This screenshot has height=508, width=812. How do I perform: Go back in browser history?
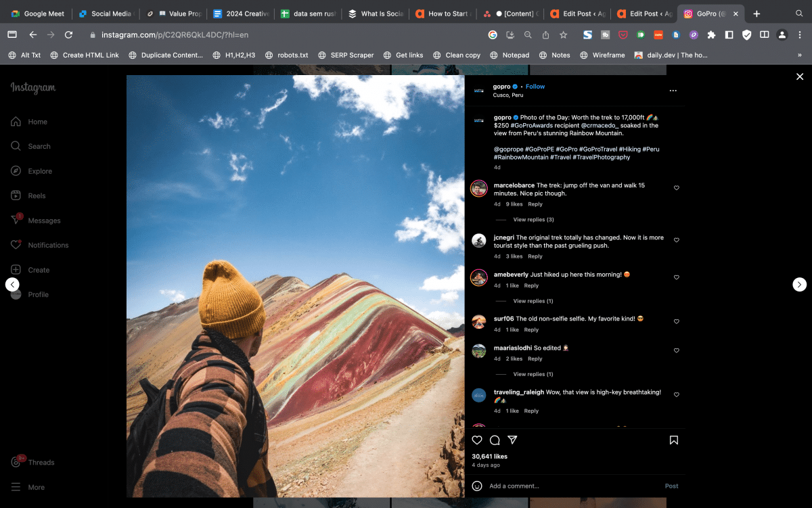tap(32, 34)
